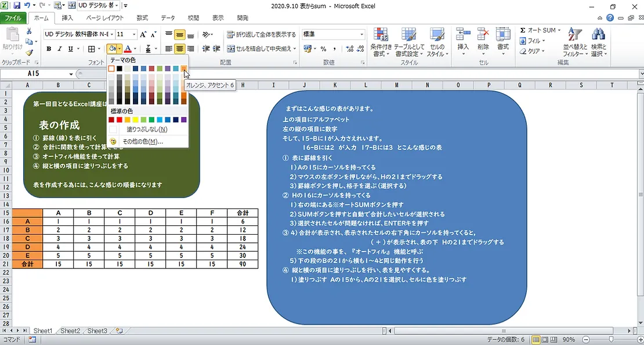Open Conditional Formatting (条件付き書式)
Viewport: 644px width, 345px height.
tap(381, 41)
